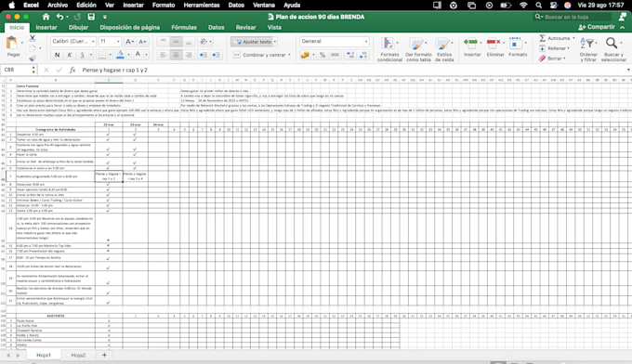Viewport: 632px width, 364px height.
Task: Click the Compartir share button
Action: coord(597,27)
